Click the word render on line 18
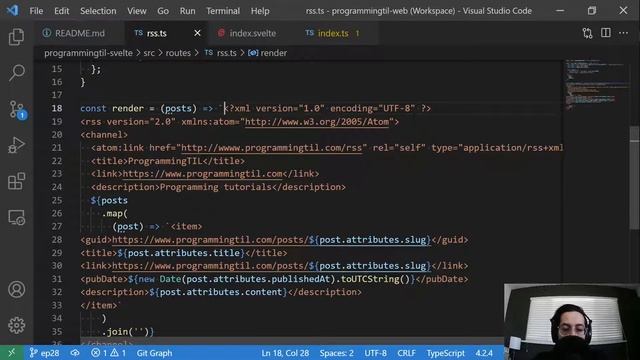The width and height of the screenshot is (640, 360). 128,109
